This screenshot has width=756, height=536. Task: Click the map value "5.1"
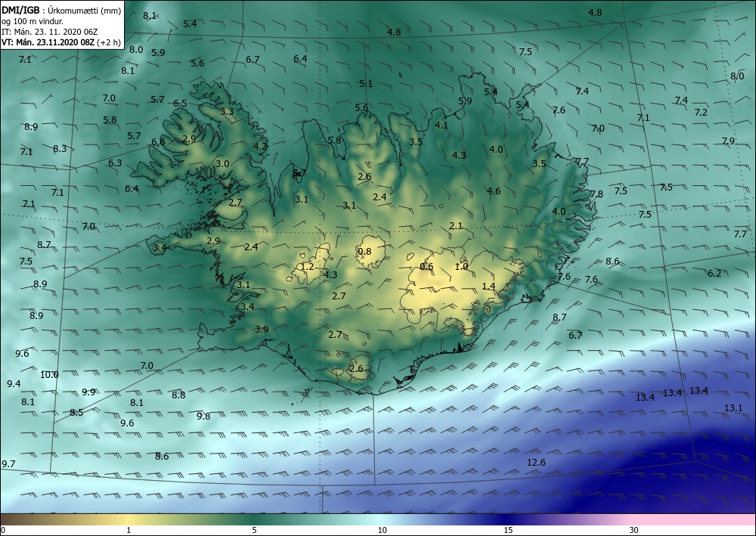[365, 83]
